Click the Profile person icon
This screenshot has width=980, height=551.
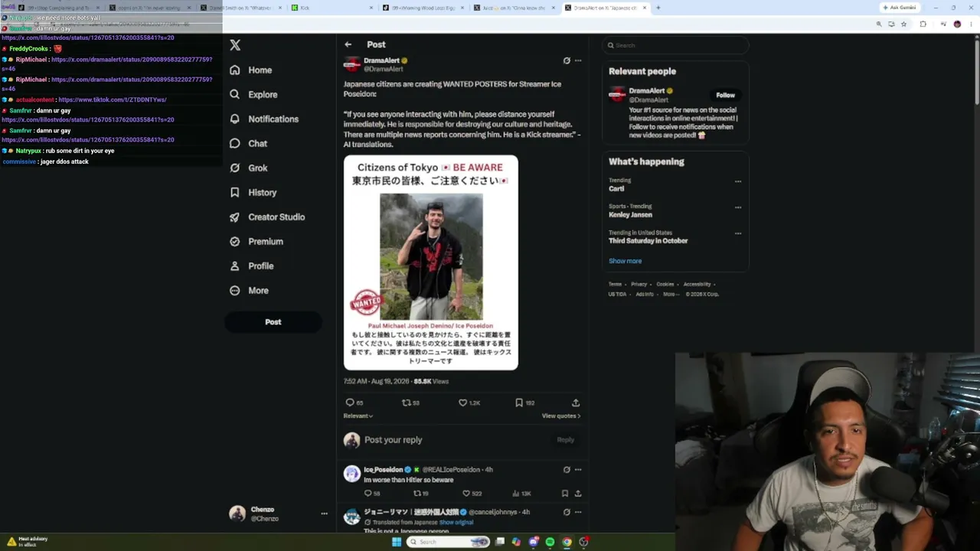point(234,266)
